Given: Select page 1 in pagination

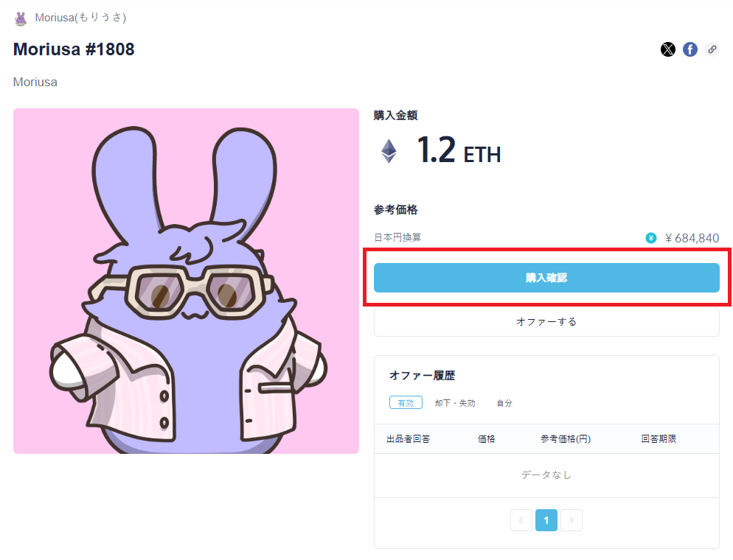Looking at the screenshot, I should [x=546, y=520].
